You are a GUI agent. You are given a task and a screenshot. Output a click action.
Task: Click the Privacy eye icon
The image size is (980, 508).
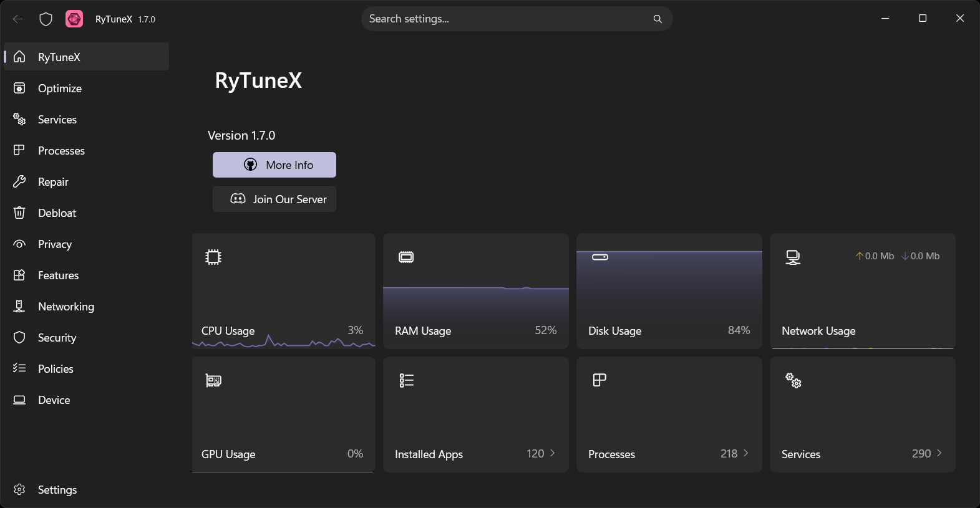(x=19, y=244)
